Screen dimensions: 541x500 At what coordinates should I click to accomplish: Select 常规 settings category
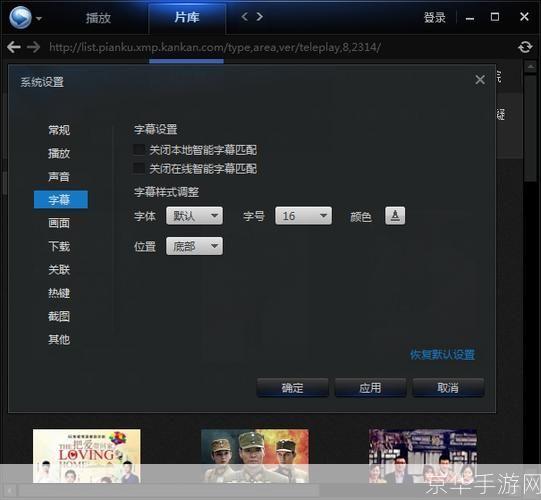[x=59, y=130]
